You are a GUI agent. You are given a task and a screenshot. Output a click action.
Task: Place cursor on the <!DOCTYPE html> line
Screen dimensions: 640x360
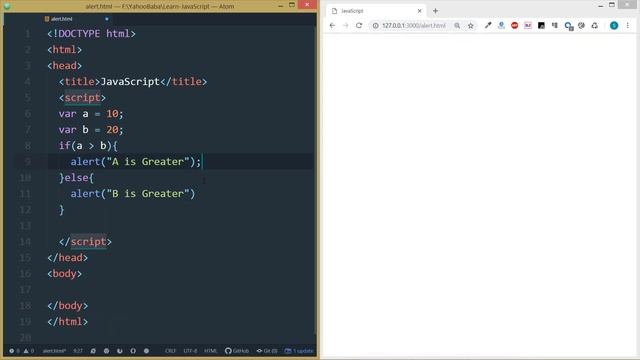point(91,33)
